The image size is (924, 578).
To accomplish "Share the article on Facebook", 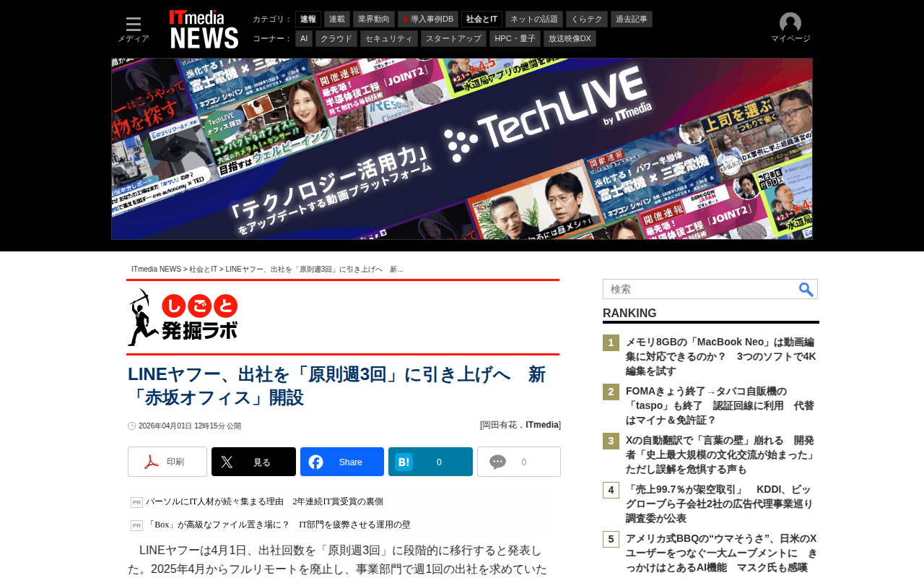I will pyautogui.click(x=342, y=462).
